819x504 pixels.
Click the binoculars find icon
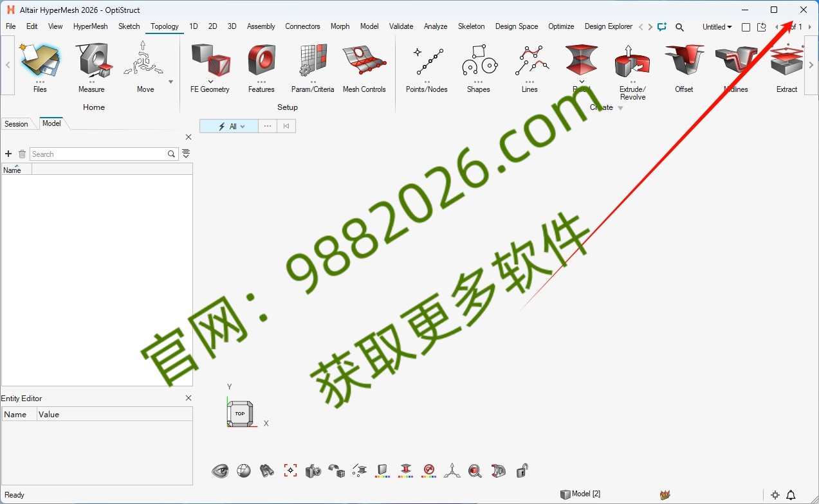(267, 471)
